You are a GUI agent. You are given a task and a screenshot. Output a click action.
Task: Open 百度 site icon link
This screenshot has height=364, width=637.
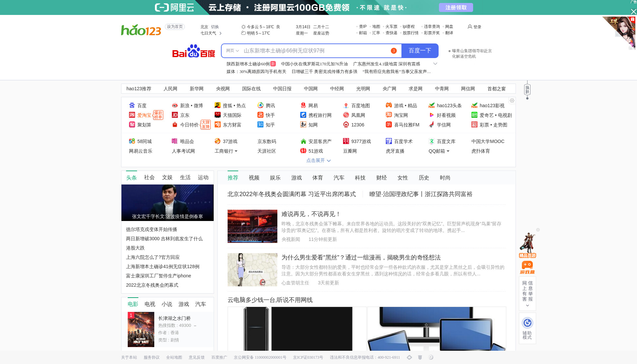pos(132,106)
